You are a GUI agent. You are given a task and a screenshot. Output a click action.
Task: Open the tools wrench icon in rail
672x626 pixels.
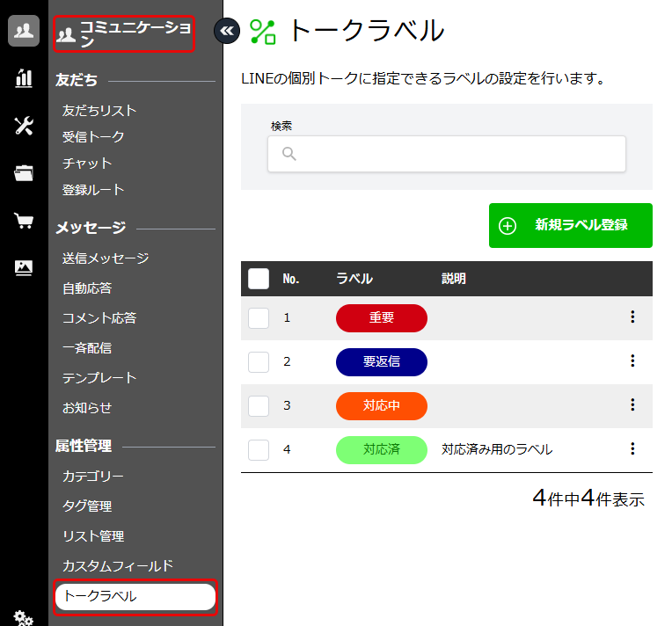pyautogui.click(x=24, y=126)
